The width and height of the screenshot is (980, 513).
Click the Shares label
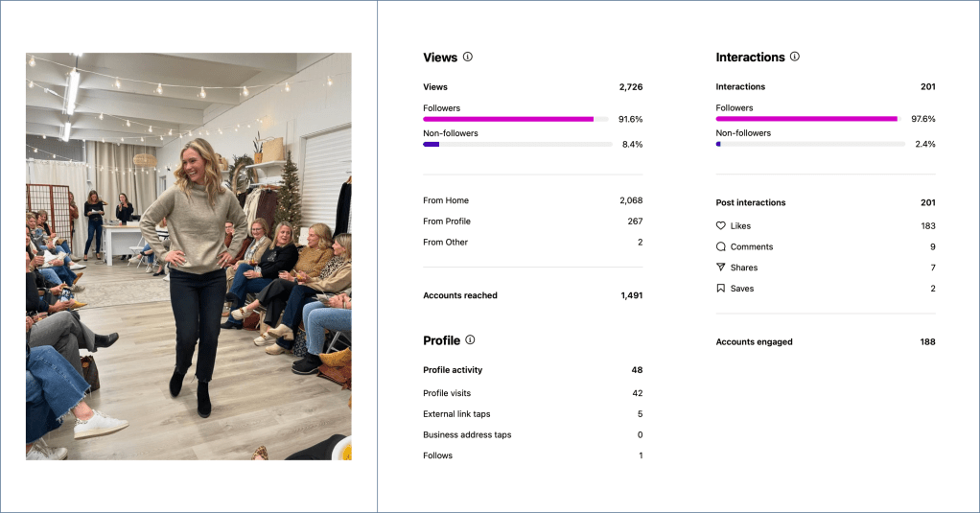(744, 268)
